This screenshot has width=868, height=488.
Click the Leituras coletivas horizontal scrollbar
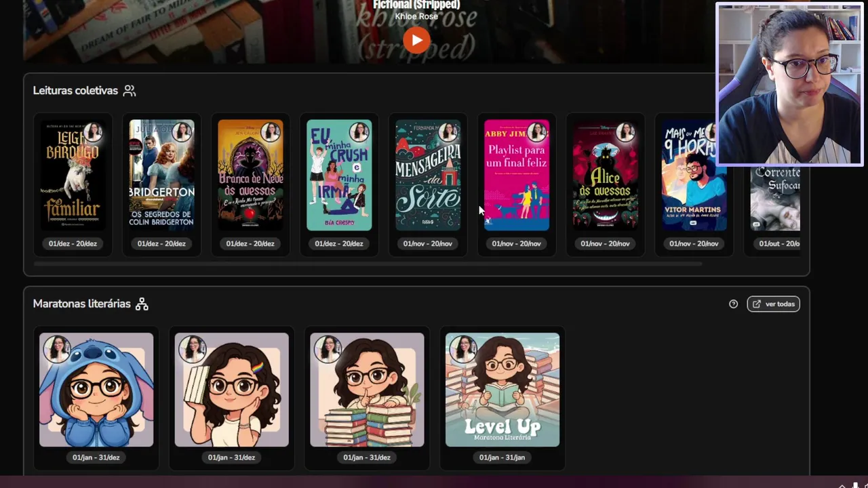click(x=368, y=264)
